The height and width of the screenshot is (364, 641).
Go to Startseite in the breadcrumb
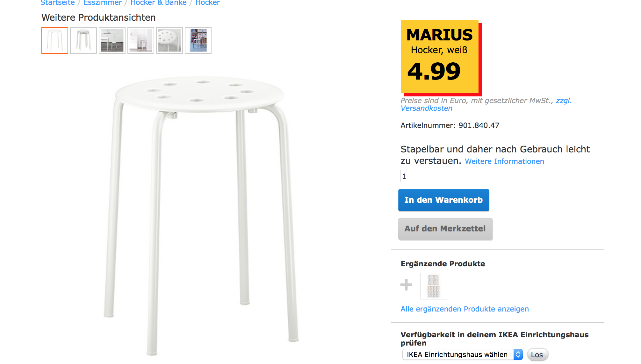(58, 3)
